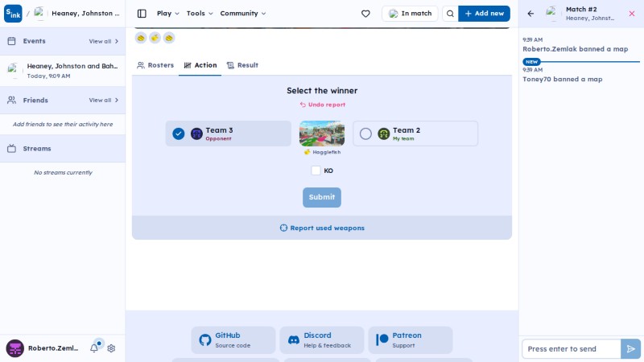Screen dimensions: 644x362
Task: Click Roberto.Zeml... username in sidebar
Action: point(53,348)
